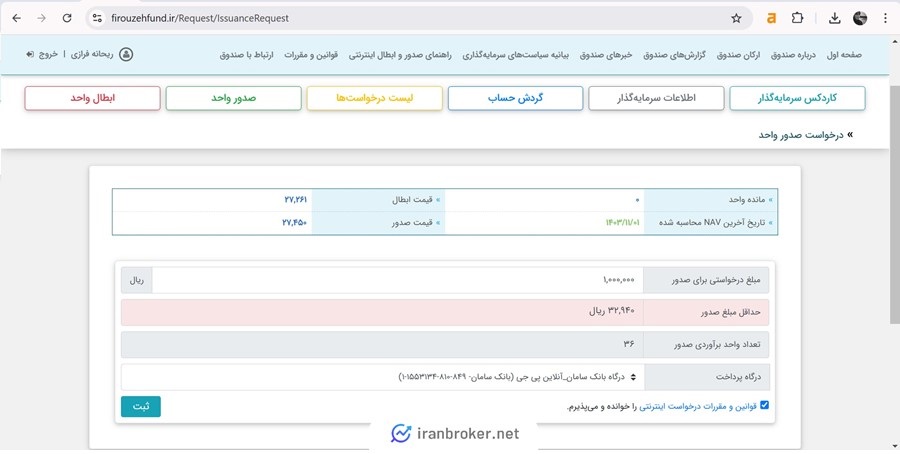
Task: Click the browser back arrow
Action: 16,18
